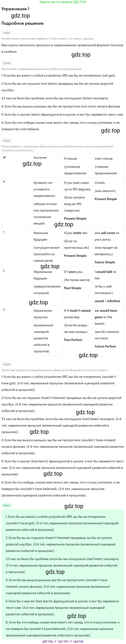Click the "Ищите нас по запросу ГДЗ ТОП" banner
The height and width of the screenshot is (644, 126).
click(63, 2)
